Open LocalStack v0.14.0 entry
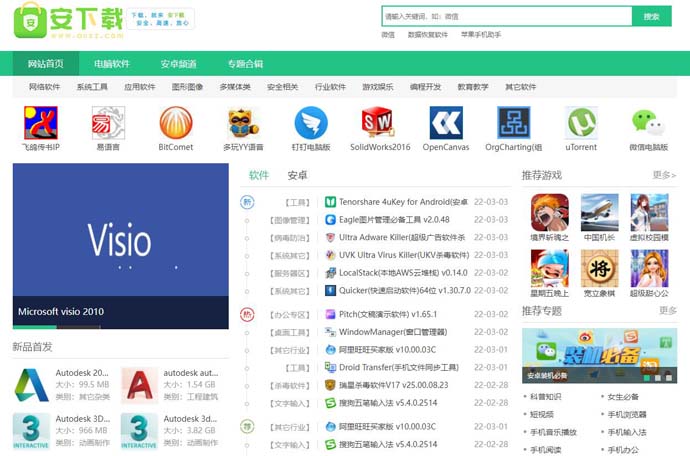690x456 pixels. (403, 273)
